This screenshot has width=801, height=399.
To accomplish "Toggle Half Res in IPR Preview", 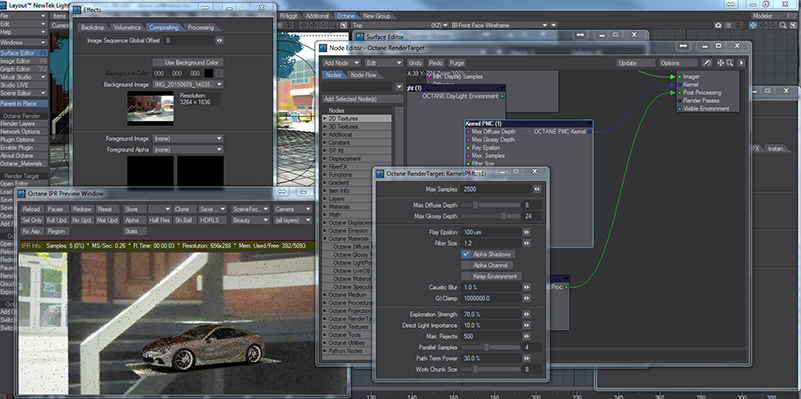I will [x=159, y=220].
